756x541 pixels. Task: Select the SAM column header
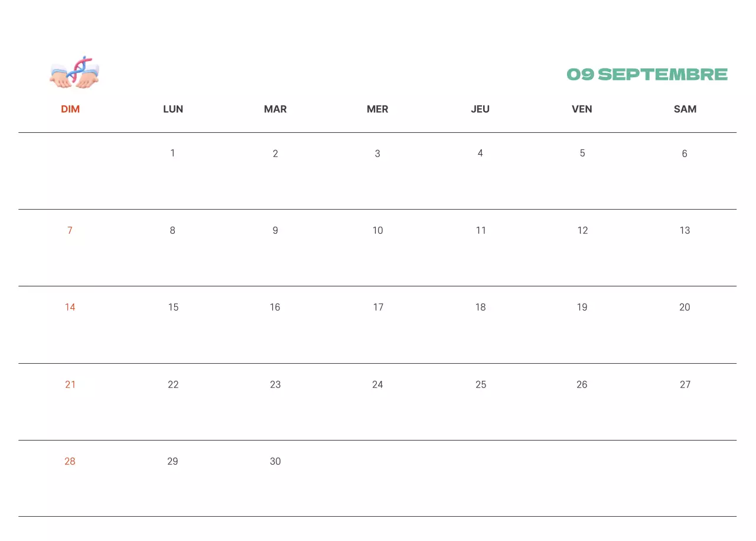(685, 109)
